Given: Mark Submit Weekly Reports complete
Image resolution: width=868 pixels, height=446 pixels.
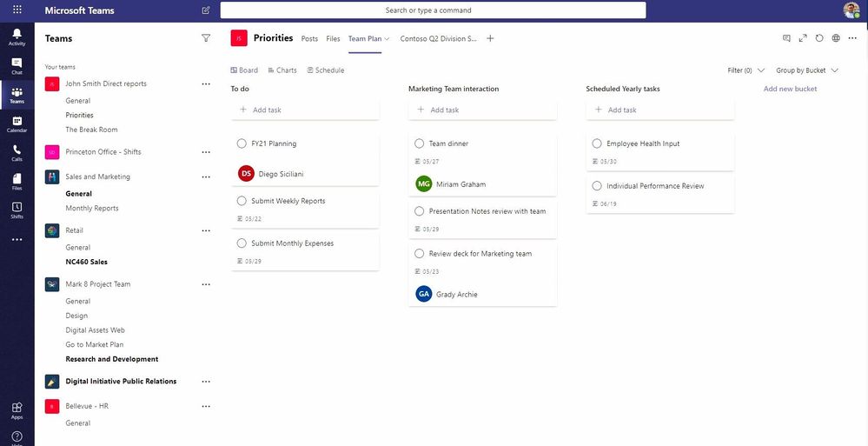Looking at the screenshot, I should tap(242, 201).
